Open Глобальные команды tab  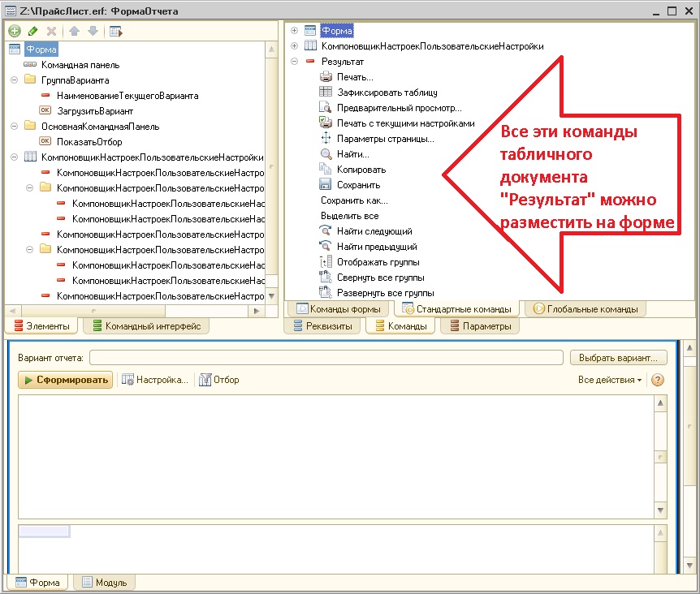pyautogui.click(x=585, y=309)
